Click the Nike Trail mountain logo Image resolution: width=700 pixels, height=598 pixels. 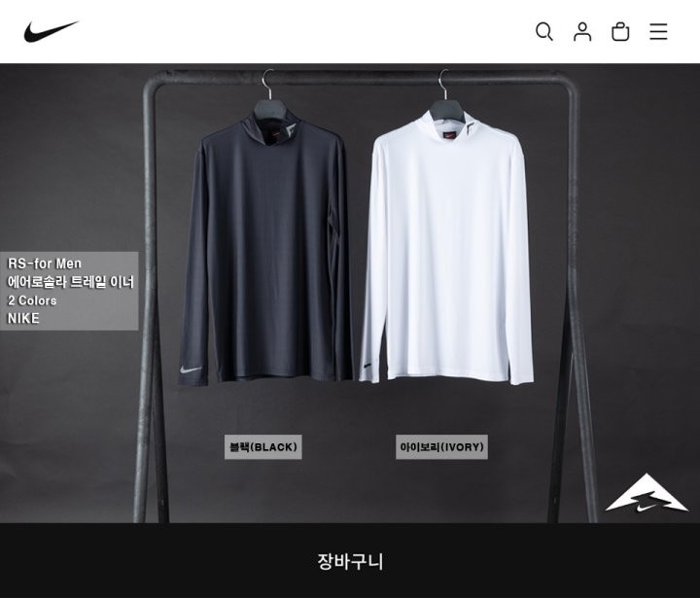tap(646, 493)
